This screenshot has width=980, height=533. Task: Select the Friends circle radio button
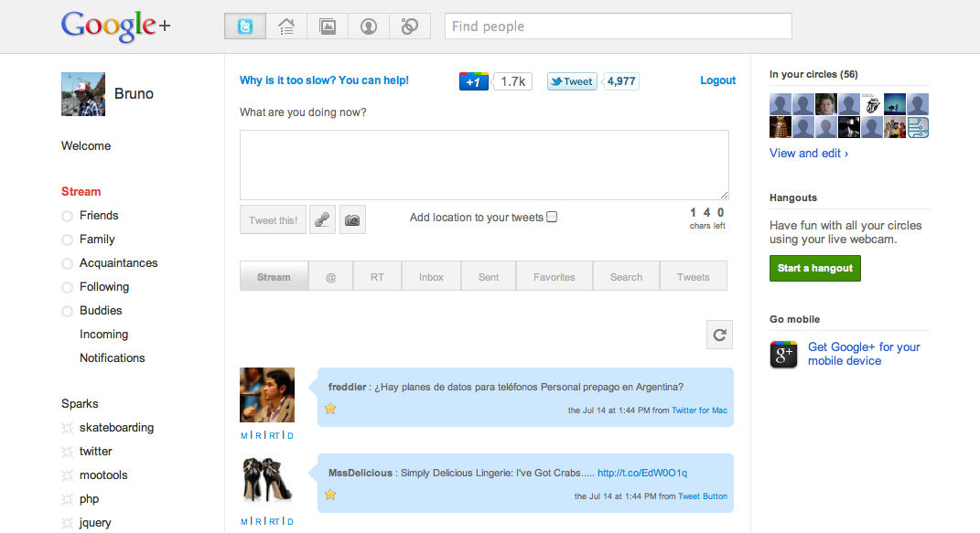(x=67, y=216)
